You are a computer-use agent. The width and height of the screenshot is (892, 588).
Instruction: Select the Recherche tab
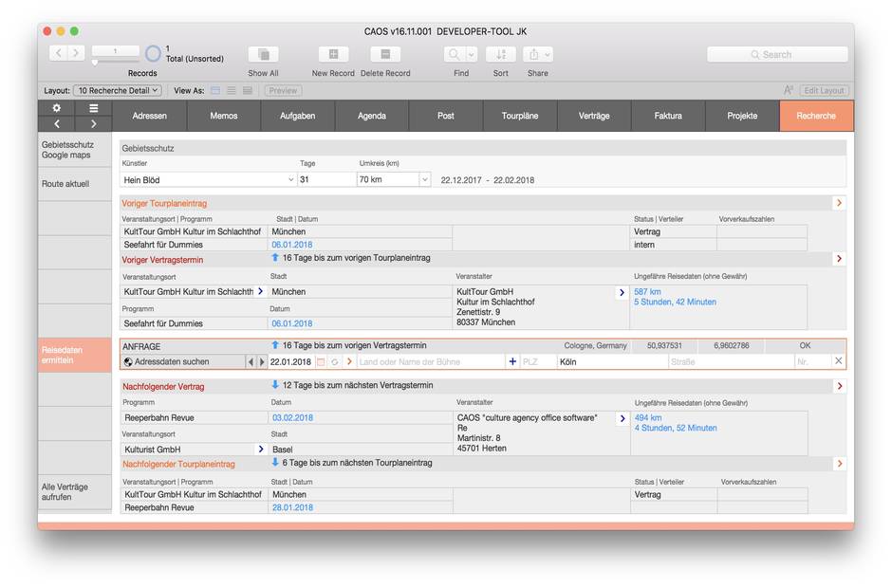coord(816,116)
